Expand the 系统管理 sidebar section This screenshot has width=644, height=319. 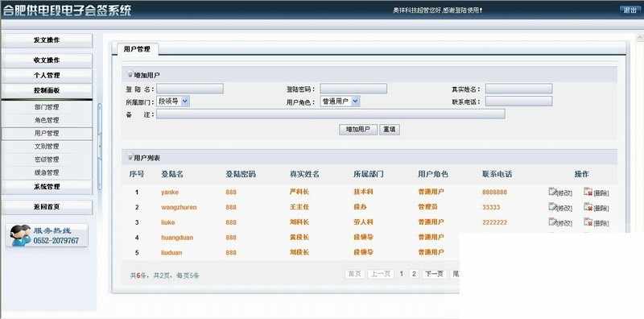click(x=47, y=187)
